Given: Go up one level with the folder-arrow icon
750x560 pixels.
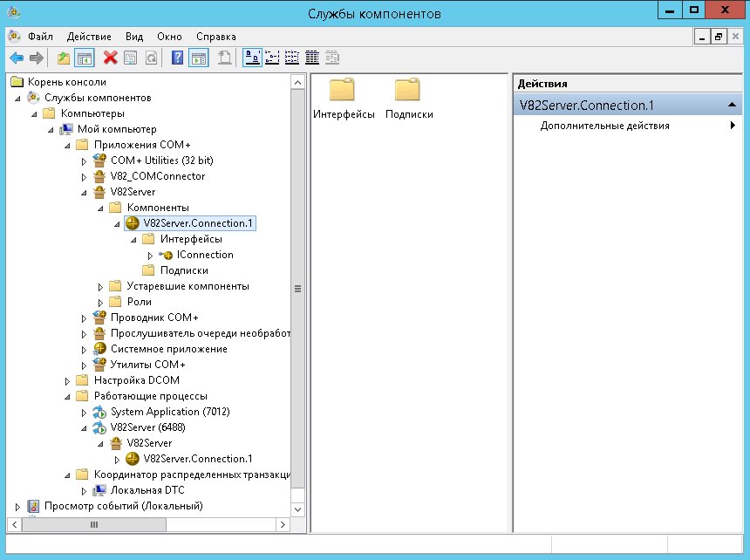Looking at the screenshot, I should point(63,58).
